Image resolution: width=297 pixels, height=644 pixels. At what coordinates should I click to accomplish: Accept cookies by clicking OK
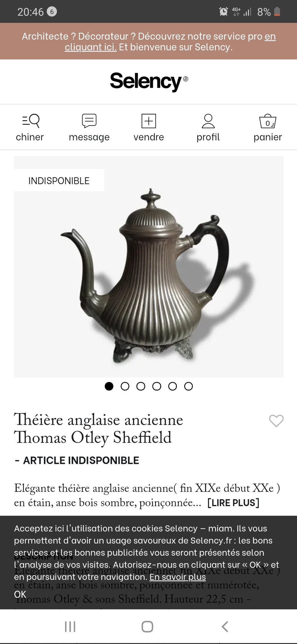pyautogui.click(x=20, y=594)
